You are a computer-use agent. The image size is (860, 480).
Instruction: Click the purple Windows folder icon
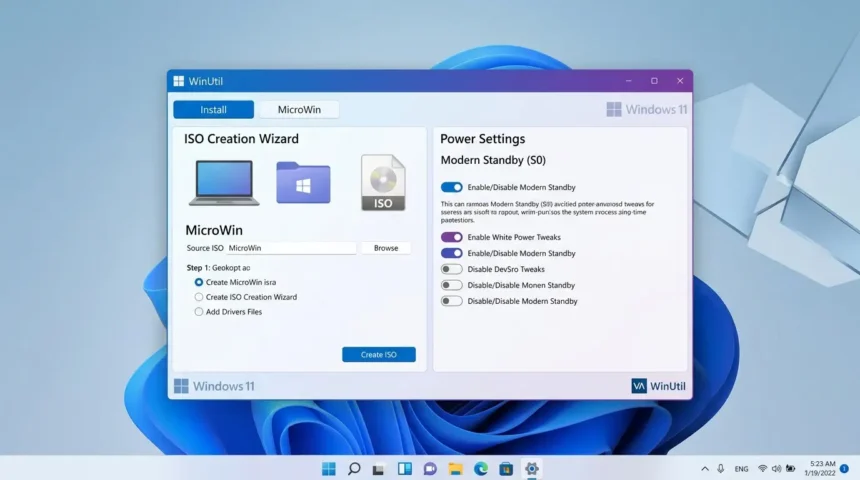(x=303, y=182)
